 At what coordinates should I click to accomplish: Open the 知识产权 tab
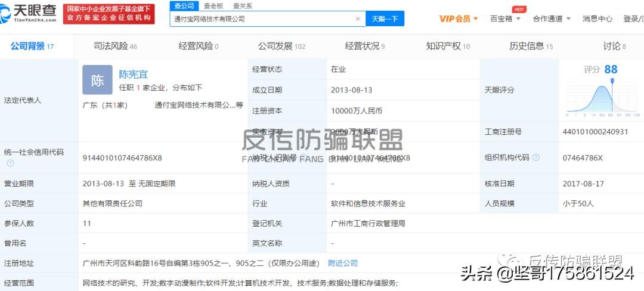tap(448, 47)
